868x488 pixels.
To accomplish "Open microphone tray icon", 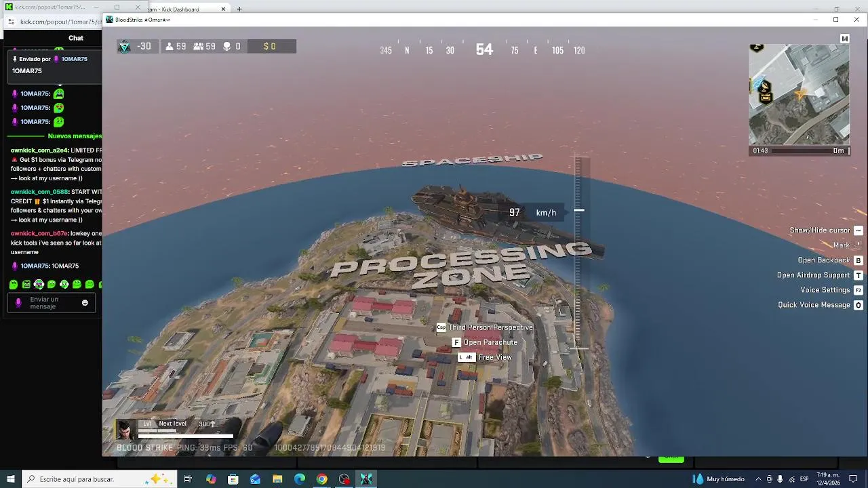I will pos(780,479).
